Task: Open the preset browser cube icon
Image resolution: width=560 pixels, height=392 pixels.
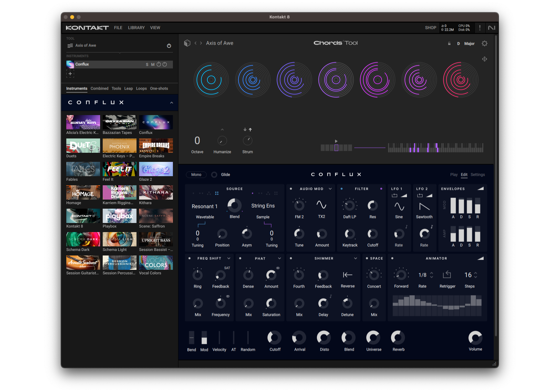Action: point(187,43)
